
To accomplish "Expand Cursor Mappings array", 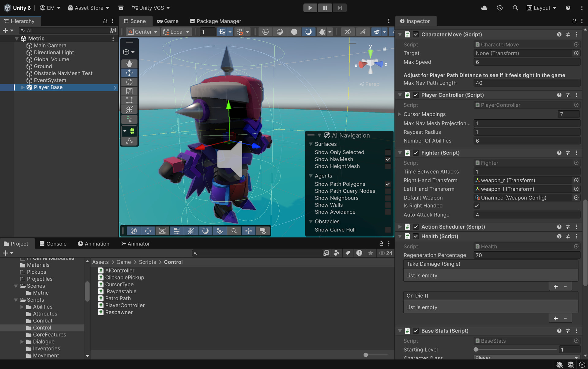I will (x=399, y=114).
